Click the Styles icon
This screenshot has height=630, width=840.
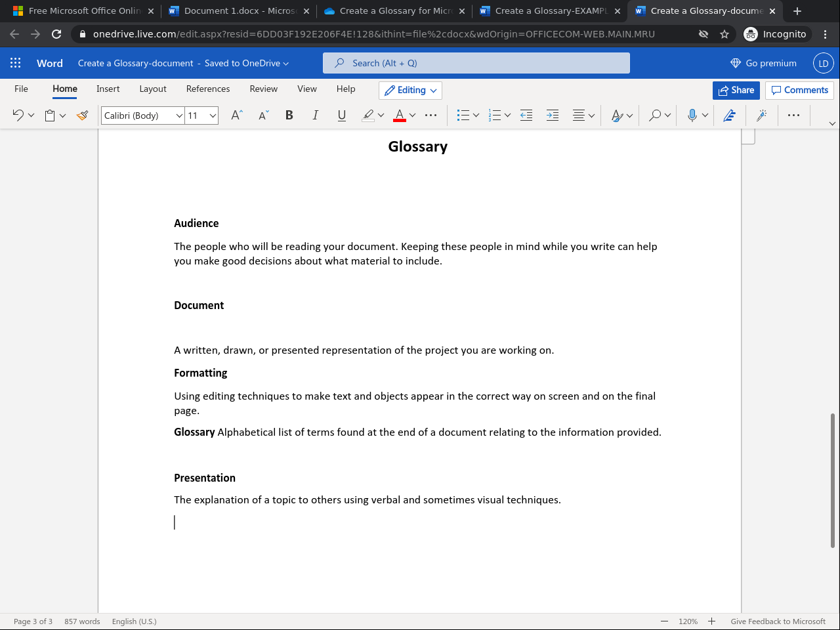click(617, 115)
